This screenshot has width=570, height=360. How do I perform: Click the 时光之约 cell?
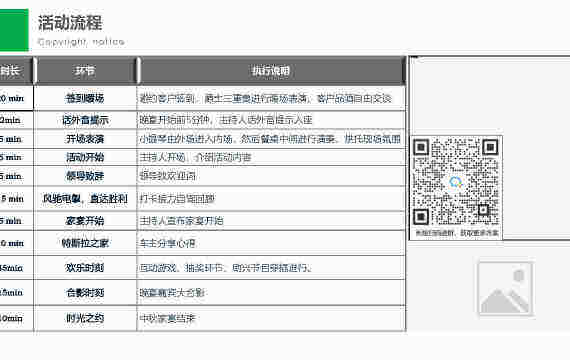tap(85, 318)
